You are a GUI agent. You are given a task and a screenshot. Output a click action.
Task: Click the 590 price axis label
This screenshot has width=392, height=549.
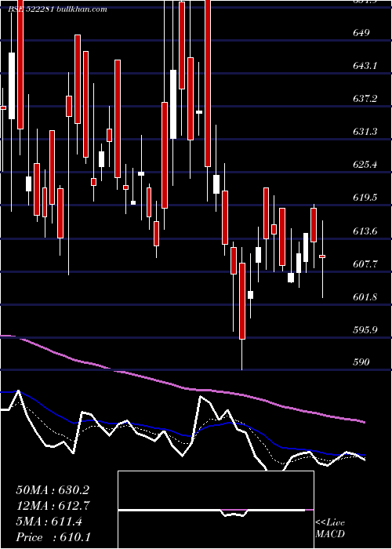(x=362, y=362)
